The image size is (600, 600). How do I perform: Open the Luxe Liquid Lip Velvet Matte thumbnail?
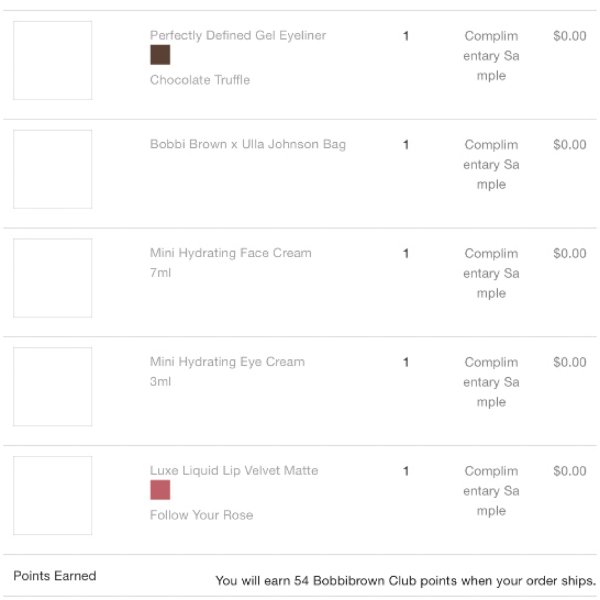(52, 496)
